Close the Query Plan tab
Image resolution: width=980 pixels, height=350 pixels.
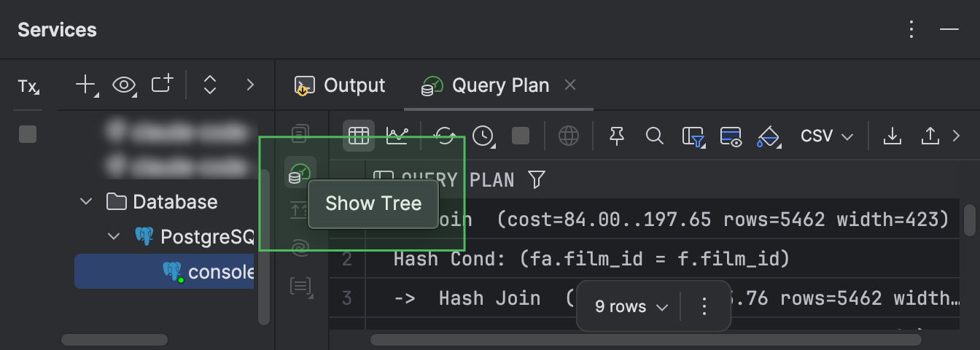tap(570, 85)
